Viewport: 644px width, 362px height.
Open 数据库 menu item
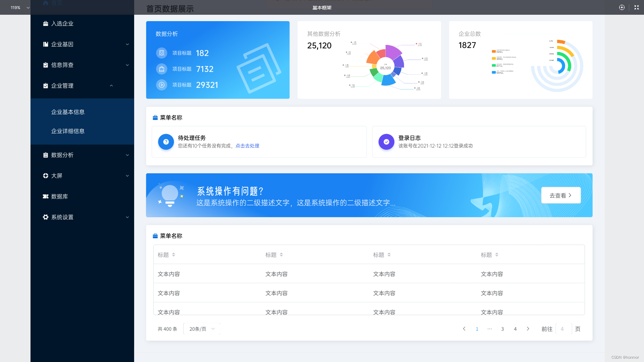tap(82, 196)
